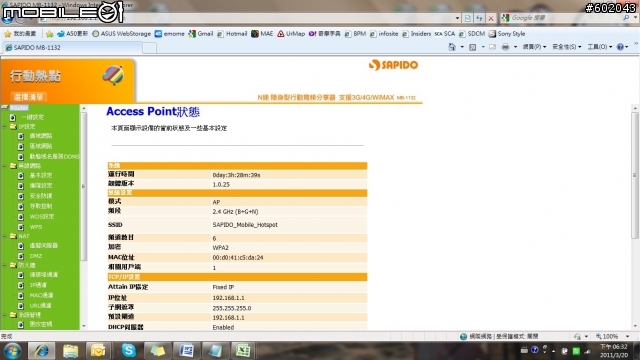Click the sidebar scroll-down arrow
This screenshot has width=640, height=360.
[x=84, y=326]
